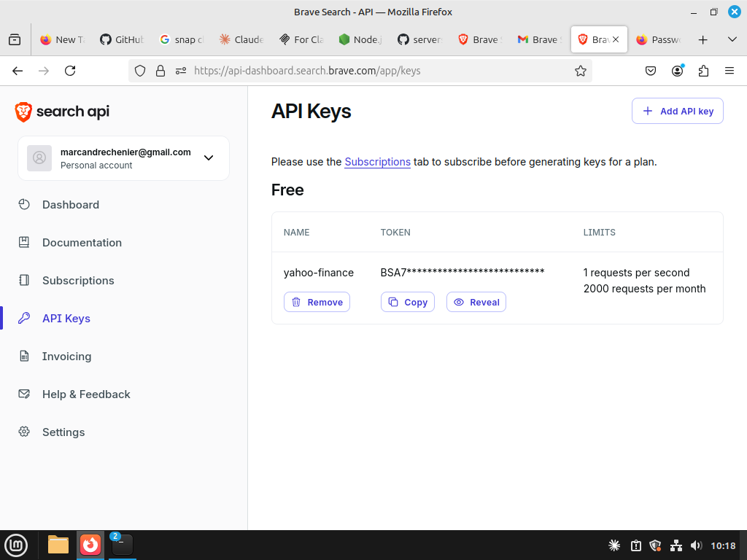
Task: Bookmark this page with the star icon
Action: click(x=581, y=71)
